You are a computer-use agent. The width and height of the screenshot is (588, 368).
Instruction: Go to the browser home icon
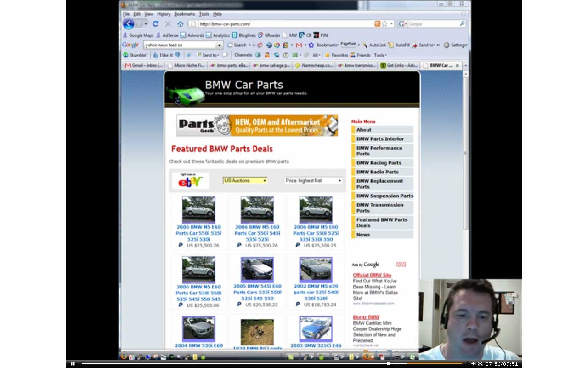click(x=180, y=24)
